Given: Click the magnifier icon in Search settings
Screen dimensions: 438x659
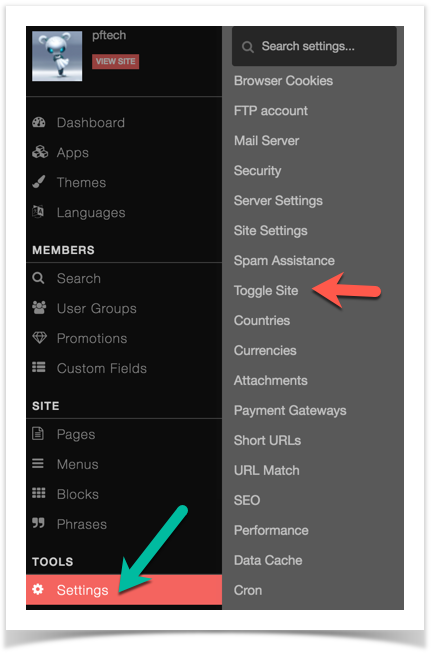Looking at the screenshot, I should [x=248, y=47].
